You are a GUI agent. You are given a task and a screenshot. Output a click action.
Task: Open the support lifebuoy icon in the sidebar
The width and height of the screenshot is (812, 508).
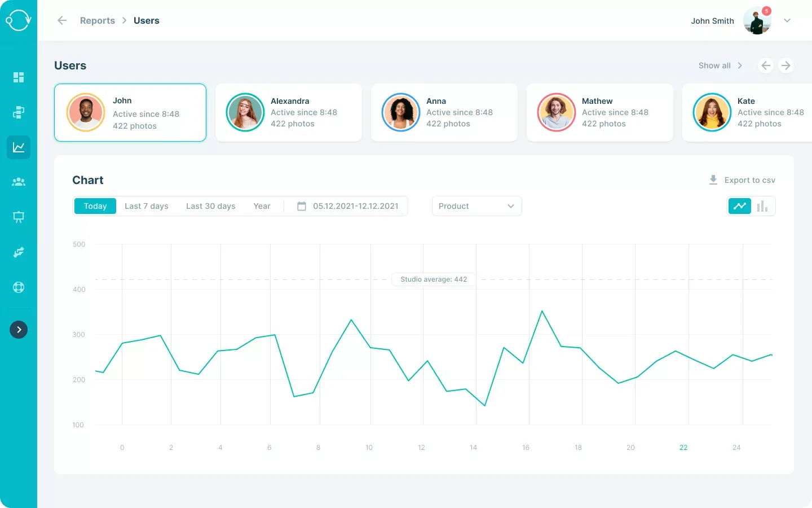click(19, 287)
